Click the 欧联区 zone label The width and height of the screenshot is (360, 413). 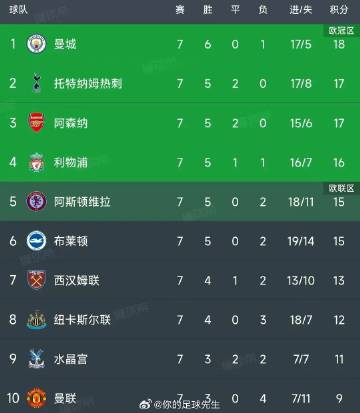coord(341,188)
